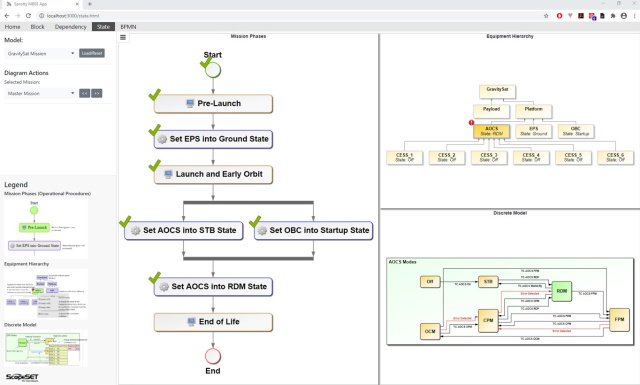
Task: Click the red End circle node
Action: [213, 356]
